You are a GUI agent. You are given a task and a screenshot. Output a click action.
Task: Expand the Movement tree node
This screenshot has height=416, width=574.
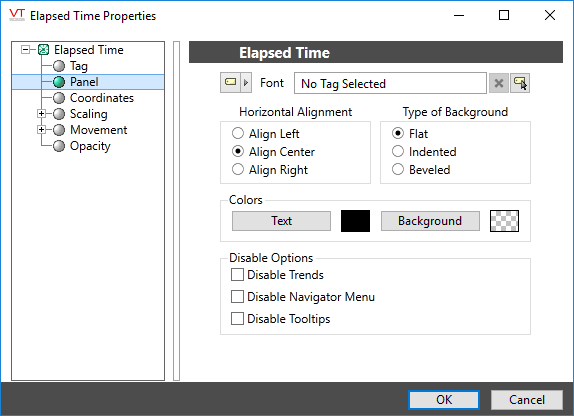click(x=41, y=130)
